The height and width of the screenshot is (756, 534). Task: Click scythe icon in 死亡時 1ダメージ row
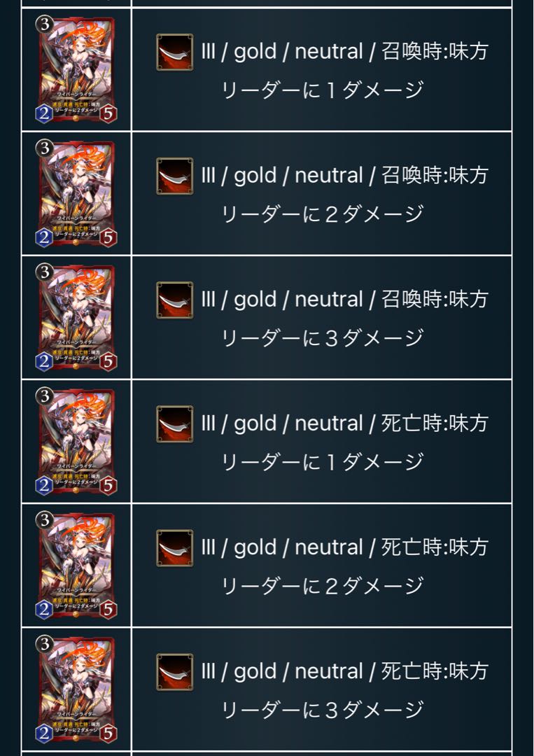(175, 423)
